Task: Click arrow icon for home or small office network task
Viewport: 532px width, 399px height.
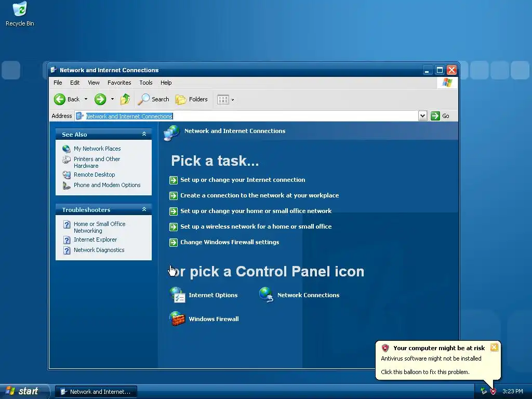Action: click(x=174, y=211)
